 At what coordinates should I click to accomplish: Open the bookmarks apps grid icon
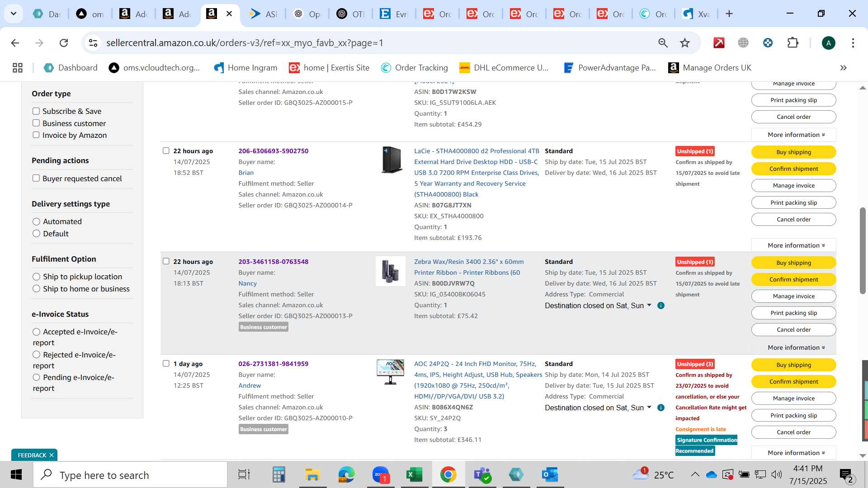pyautogui.click(x=18, y=68)
